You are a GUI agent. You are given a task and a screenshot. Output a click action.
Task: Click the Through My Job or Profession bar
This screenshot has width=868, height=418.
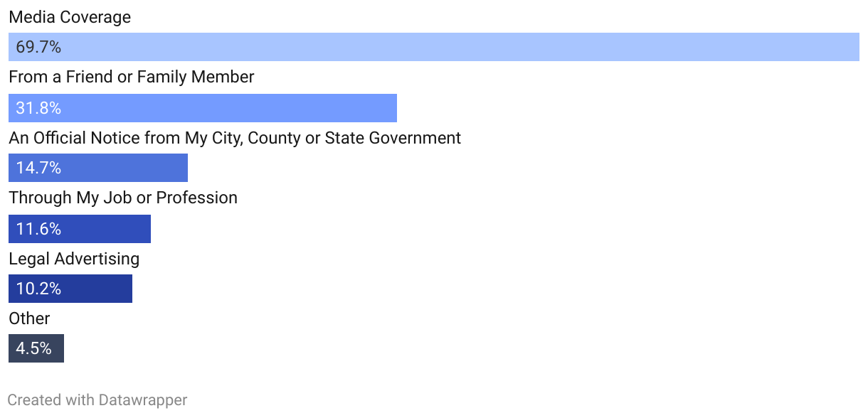pyautogui.click(x=80, y=229)
